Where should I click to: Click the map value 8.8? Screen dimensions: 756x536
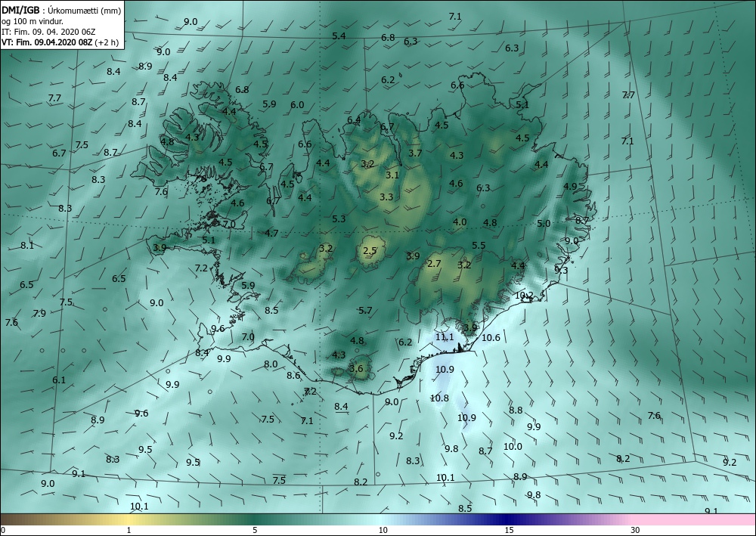coord(516,411)
